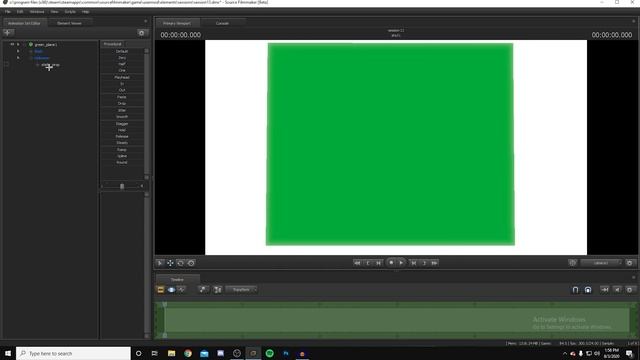640x360 pixels.
Task: Expand the green_plane1 tree arrow
Action: pos(18,44)
